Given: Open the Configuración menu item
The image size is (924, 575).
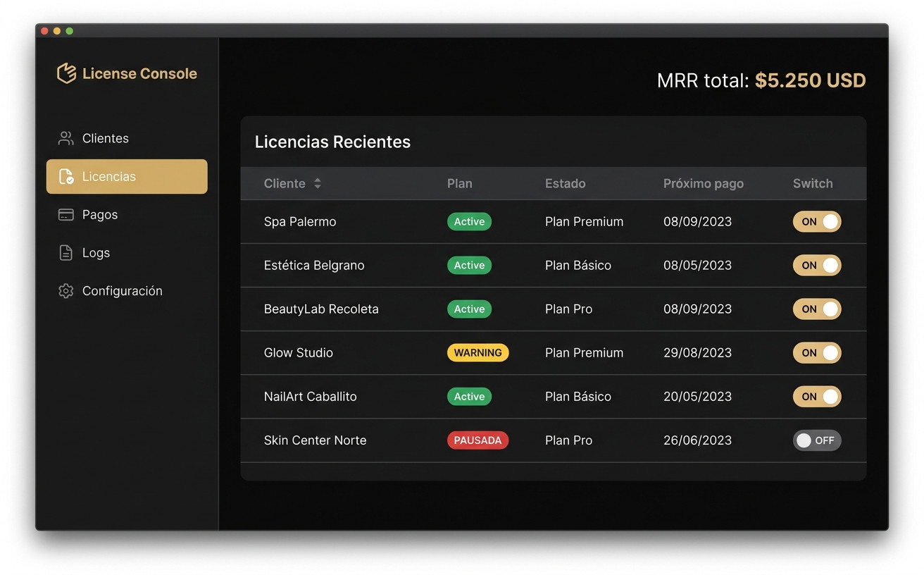Looking at the screenshot, I should [127, 290].
